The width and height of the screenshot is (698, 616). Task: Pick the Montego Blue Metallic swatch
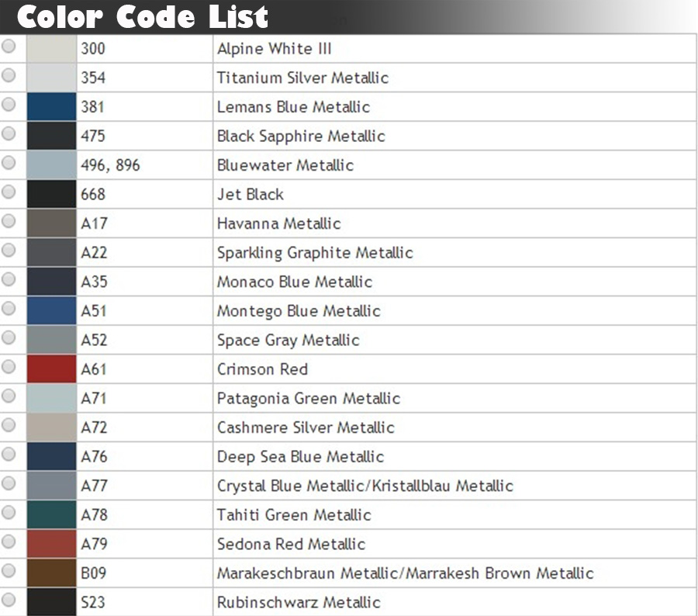[51, 311]
